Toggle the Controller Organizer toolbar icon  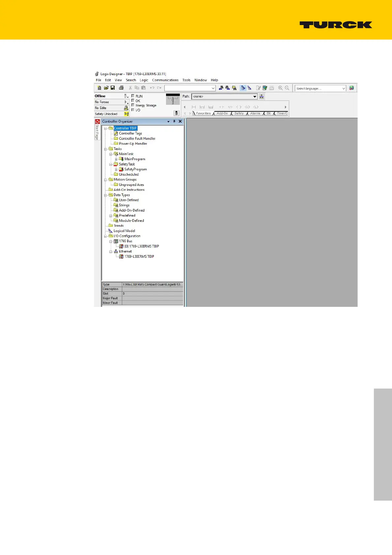(x=243, y=88)
